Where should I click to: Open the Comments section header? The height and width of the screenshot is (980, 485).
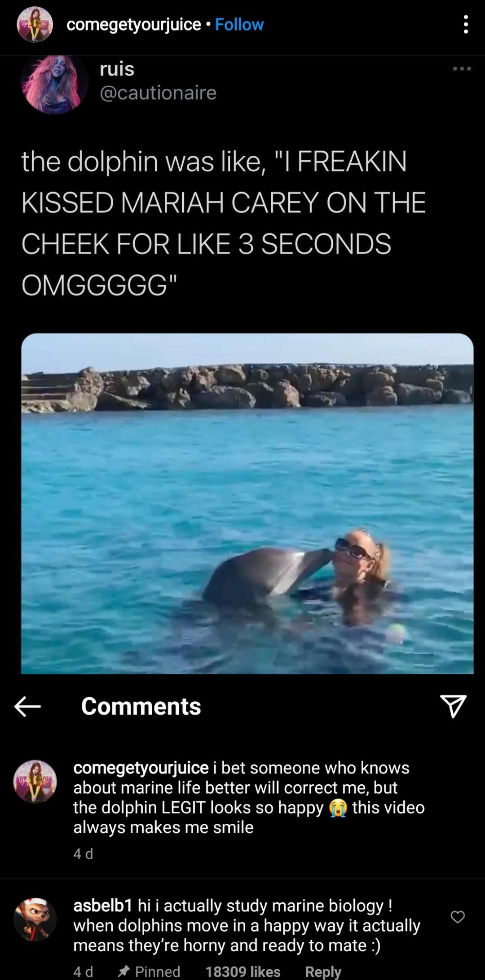click(x=141, y=705)
